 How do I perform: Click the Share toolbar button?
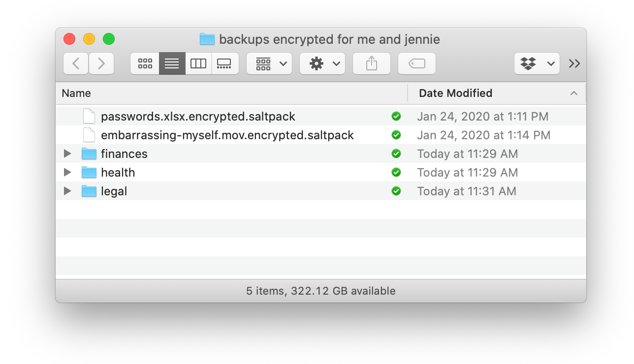372,63
